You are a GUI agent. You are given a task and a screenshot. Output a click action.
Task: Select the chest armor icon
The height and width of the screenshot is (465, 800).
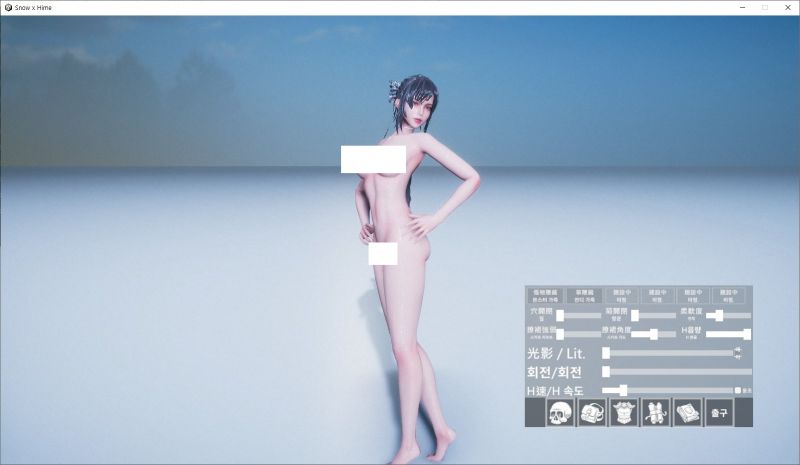(x=623, y=412)
